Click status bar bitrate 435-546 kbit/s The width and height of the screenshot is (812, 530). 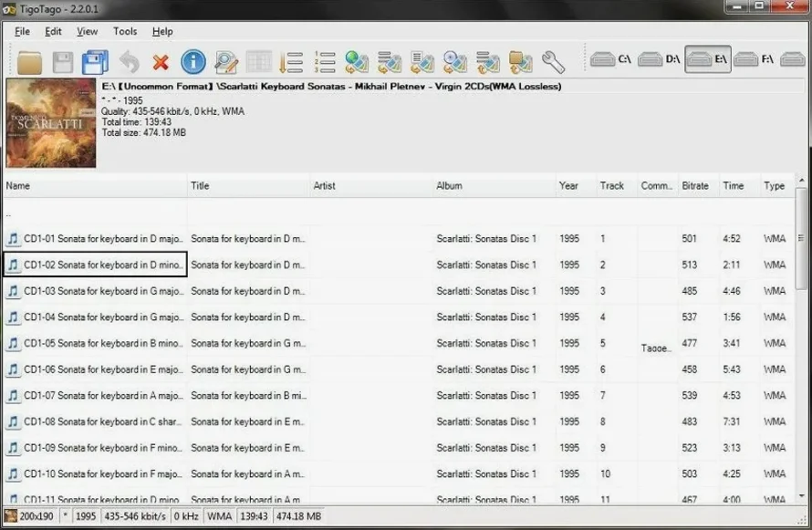pos(135,516)
